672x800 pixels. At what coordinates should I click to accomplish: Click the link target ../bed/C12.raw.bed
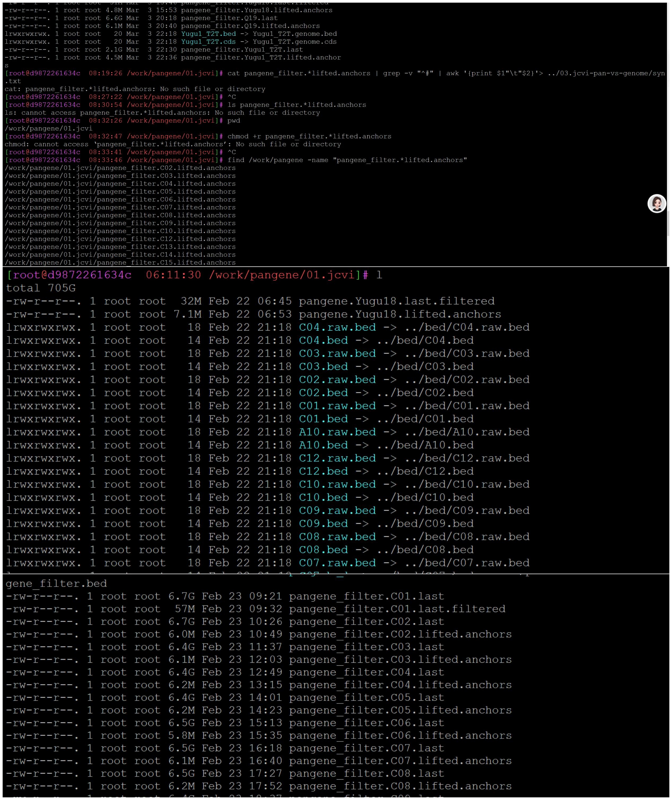467,458
